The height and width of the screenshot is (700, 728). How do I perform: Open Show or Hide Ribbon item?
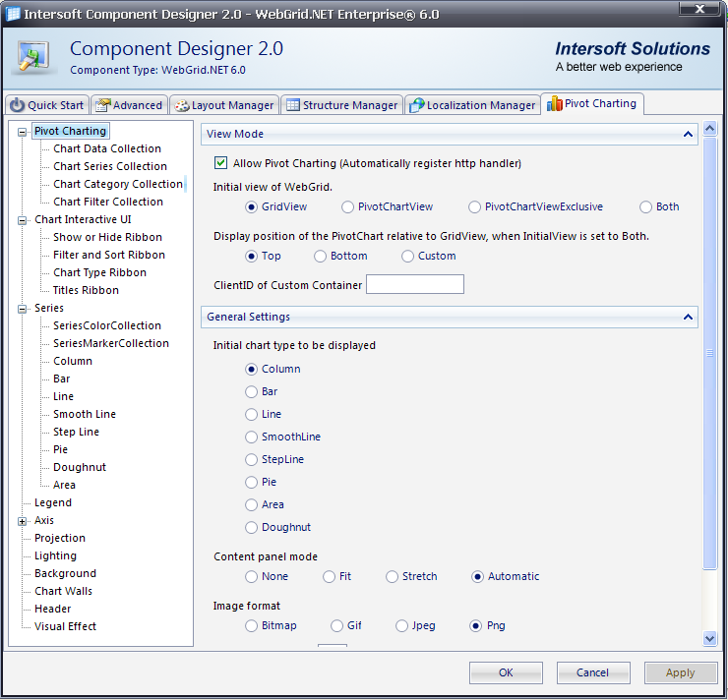coord(107,237)
